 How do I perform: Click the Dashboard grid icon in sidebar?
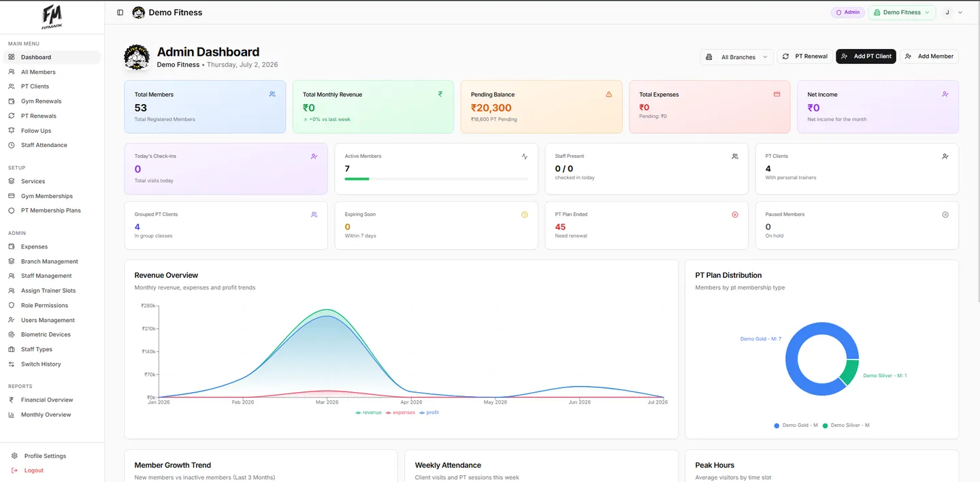click(x=12, y=57)
